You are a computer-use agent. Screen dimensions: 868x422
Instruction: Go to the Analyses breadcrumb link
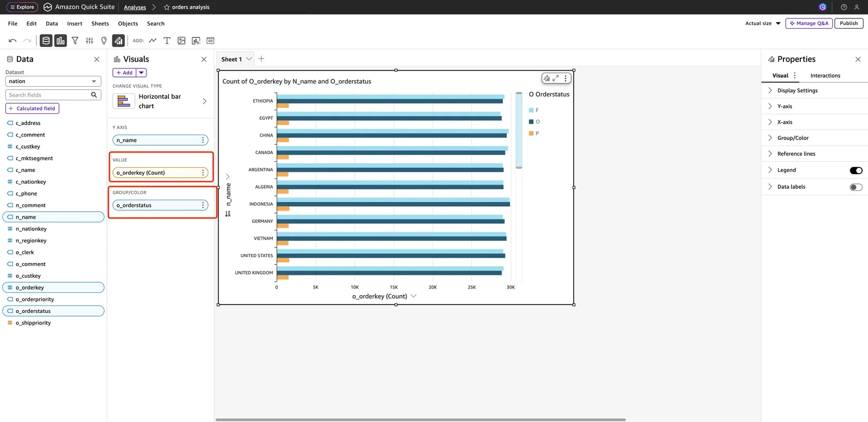tap(135, 8)
